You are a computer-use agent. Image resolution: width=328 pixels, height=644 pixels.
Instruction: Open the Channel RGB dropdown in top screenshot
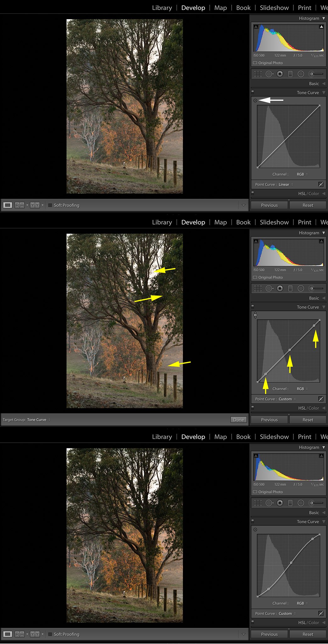click(302, 174)
